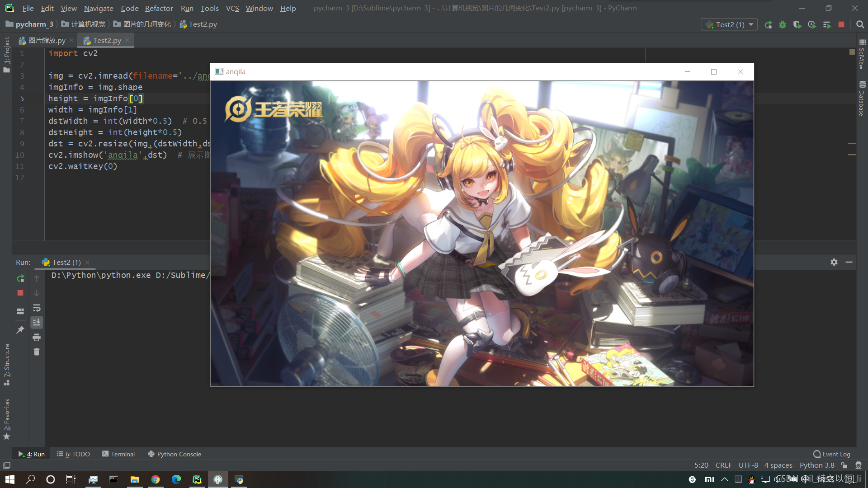Click the 图片的几何变化 breadcrumb folder
This screenshot has width=868, height=488.
coord(142,24)
